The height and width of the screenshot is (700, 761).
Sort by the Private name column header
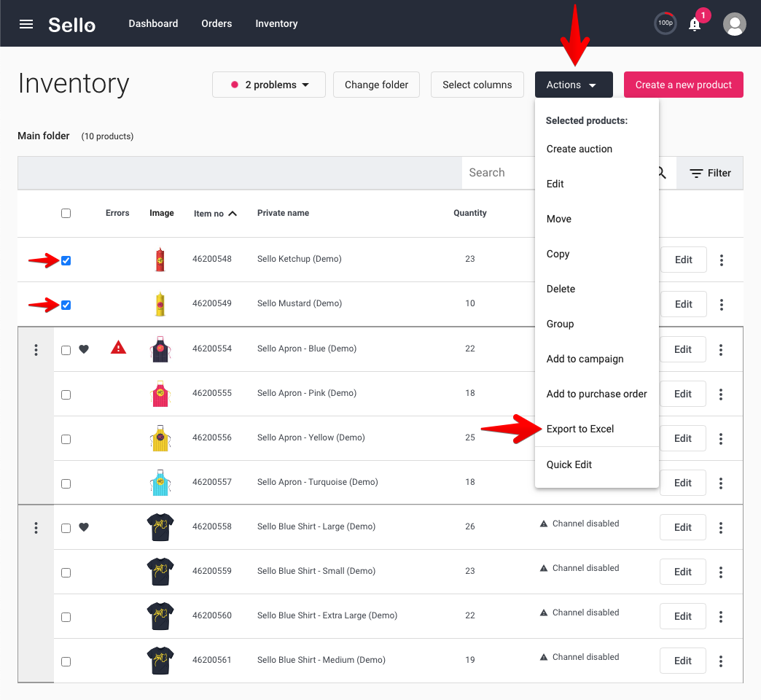coord(283,213)
